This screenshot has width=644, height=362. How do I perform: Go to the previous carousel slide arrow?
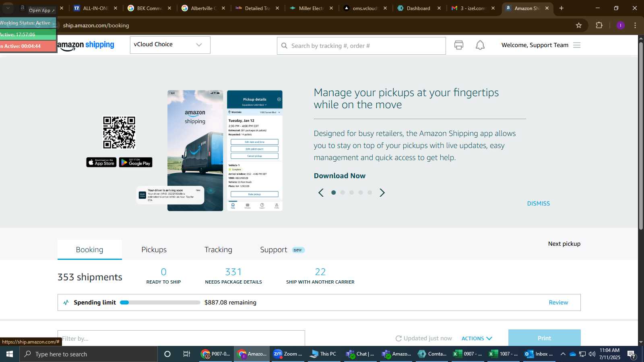point(321,193)
